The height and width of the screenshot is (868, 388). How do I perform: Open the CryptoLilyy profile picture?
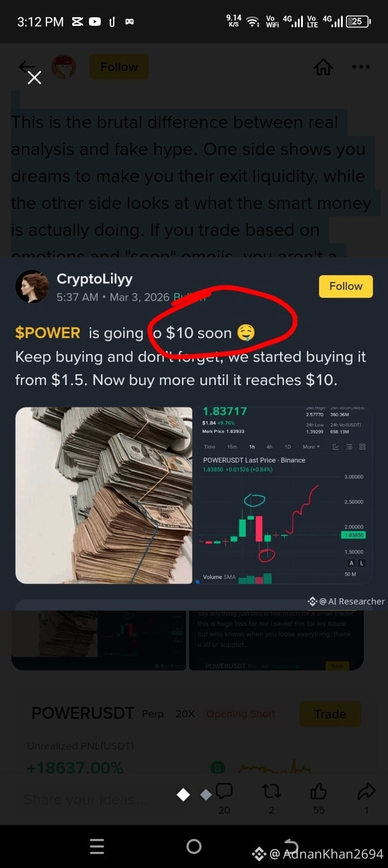[x=32, y=286]
